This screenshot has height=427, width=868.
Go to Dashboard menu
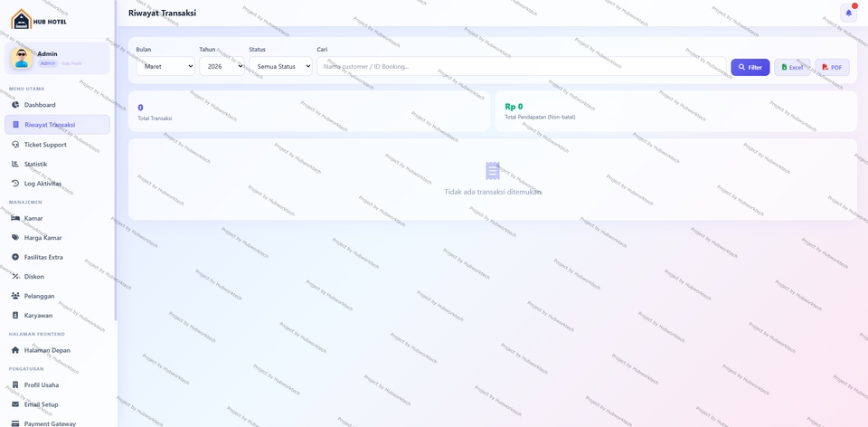[x=57, y=105]
